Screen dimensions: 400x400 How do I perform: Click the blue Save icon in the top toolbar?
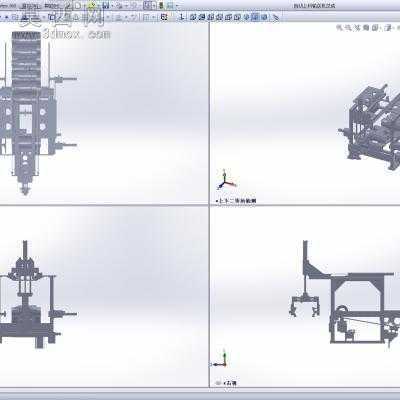[x=106, y=6]
